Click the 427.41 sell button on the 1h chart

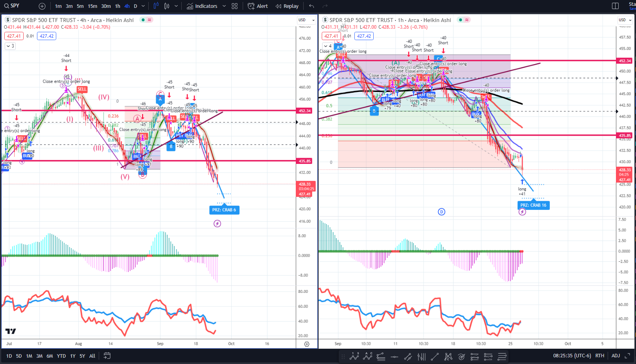(x=331, y=36)
